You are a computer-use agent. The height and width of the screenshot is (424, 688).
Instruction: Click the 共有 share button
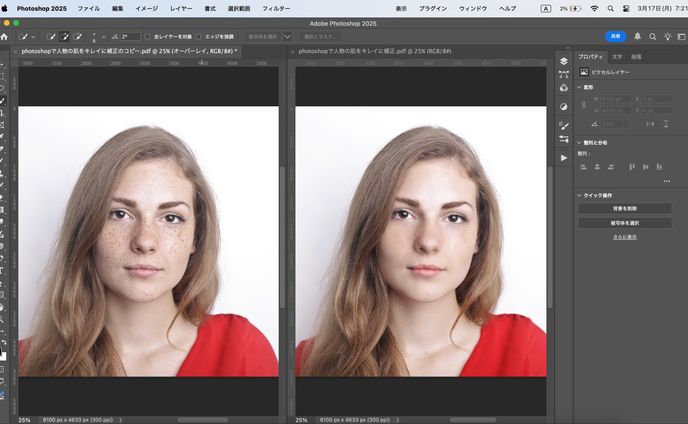pos(616,36)
